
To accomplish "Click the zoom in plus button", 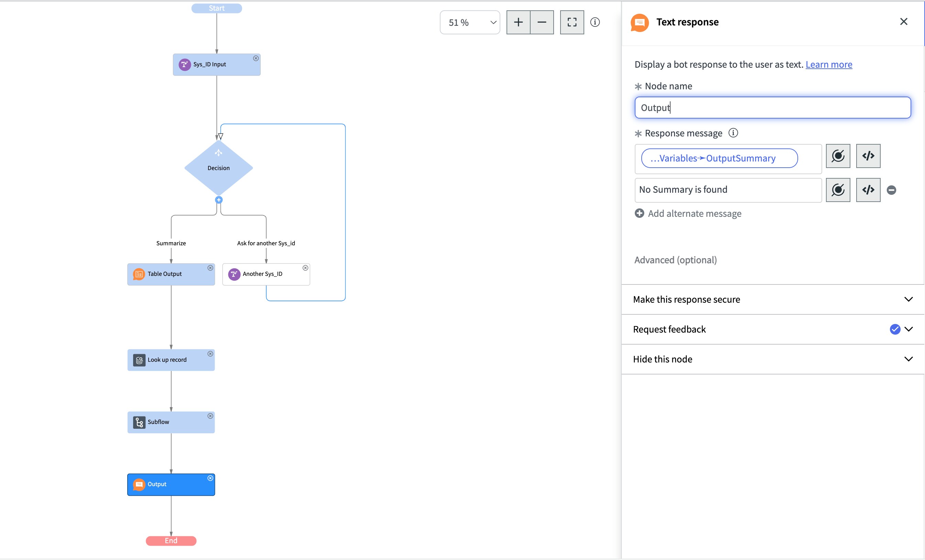I will click(518, 23).
